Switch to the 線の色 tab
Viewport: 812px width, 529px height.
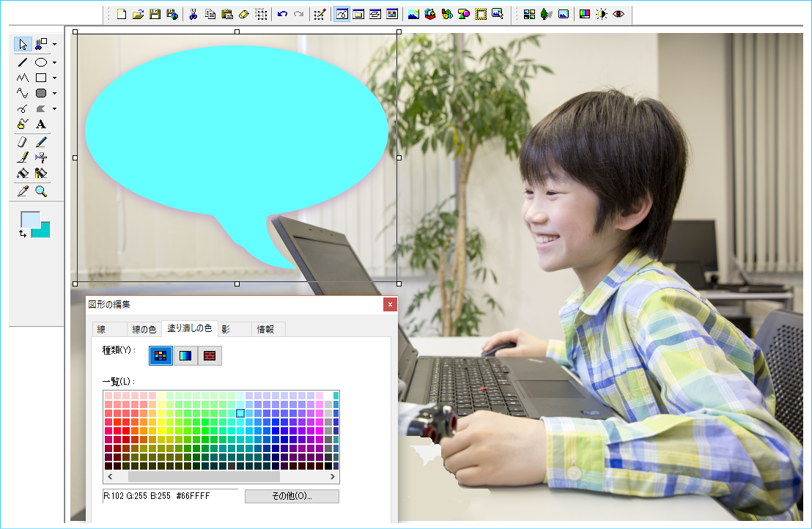(143, 329)
